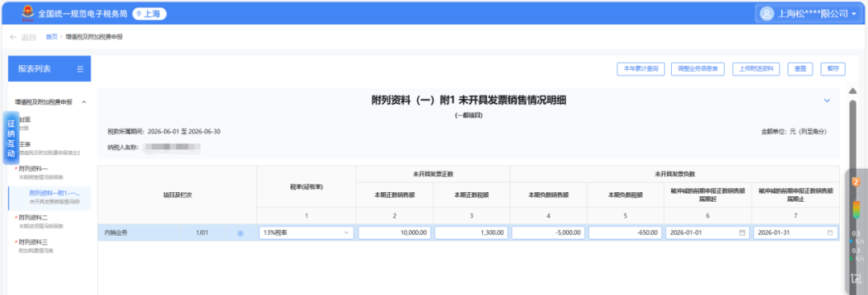Click the 税率(征收率) column header
This screenshot has height=295, width=868.
pyautogui.click(x=306, y=187)
